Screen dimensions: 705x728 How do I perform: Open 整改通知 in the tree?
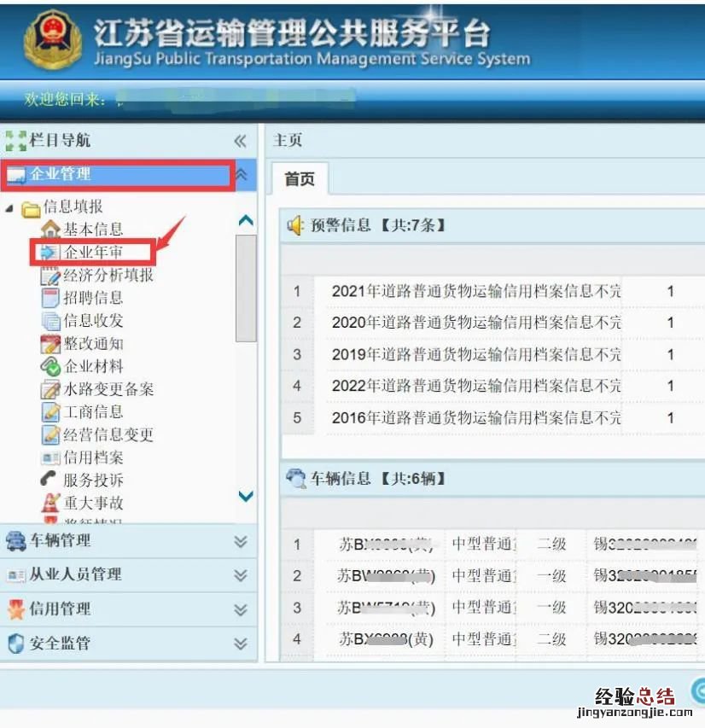click(x=93, y=344)
